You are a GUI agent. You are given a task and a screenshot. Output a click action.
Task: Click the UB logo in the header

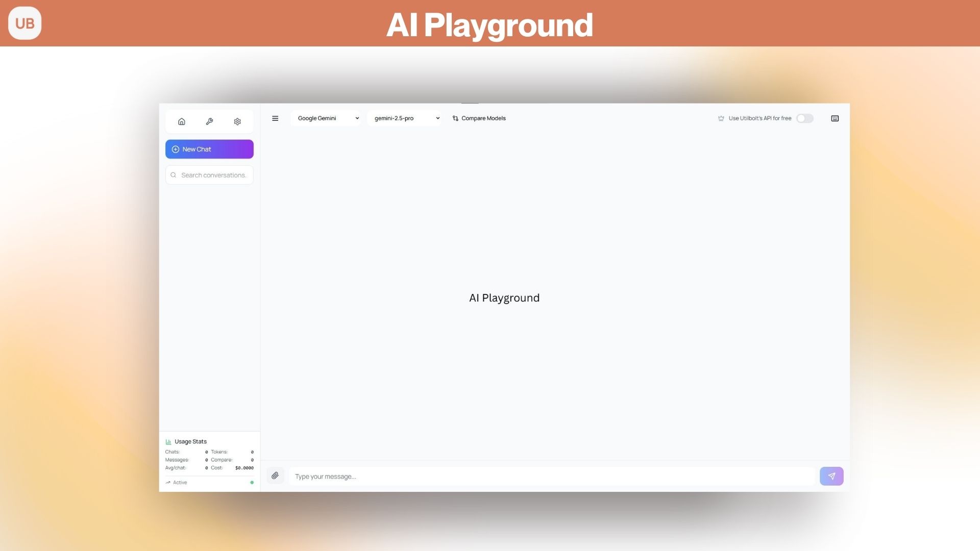(x=24, y=23)
